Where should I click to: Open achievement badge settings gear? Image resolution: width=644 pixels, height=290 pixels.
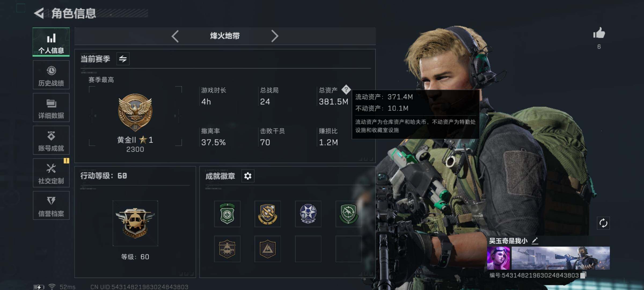click(248, 176)
